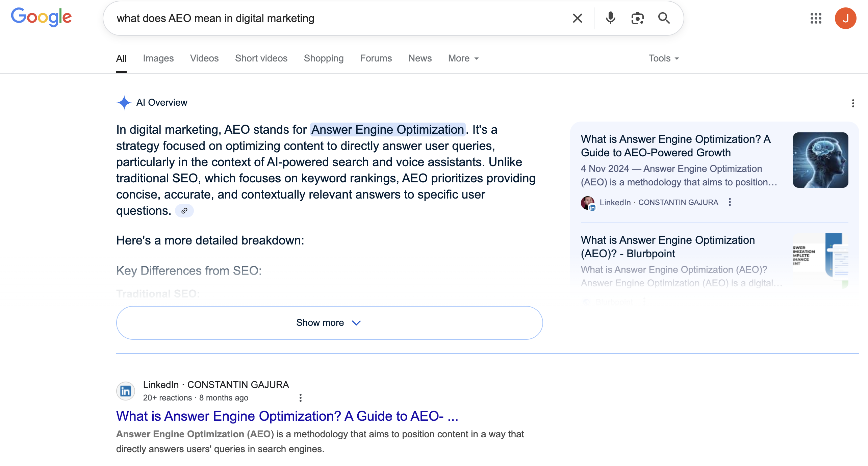
Task: Click the LinkedIn favicon in search result
Action: (126, 391)
